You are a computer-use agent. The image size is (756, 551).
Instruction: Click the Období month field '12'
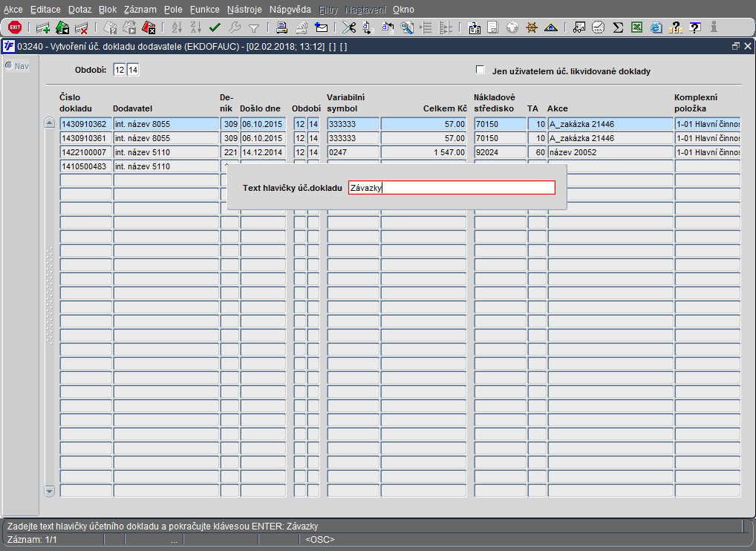click(x=120, y=70)
